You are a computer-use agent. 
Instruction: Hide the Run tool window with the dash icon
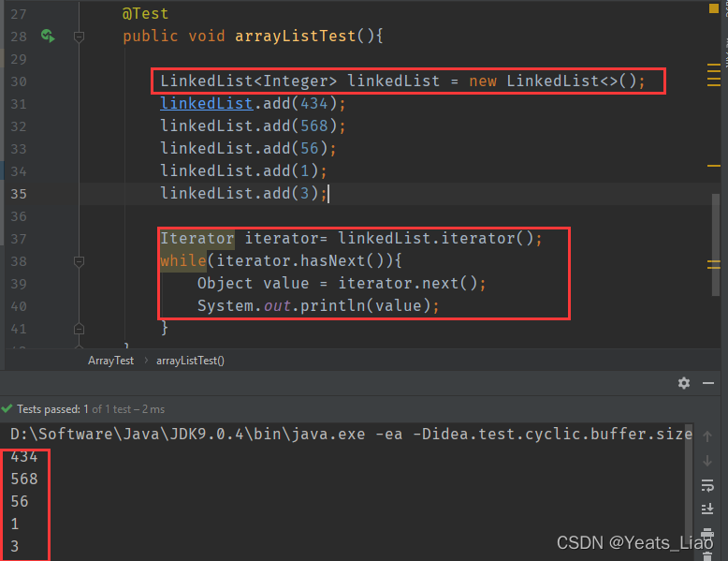pyautogui.click(x=708, y=383)
